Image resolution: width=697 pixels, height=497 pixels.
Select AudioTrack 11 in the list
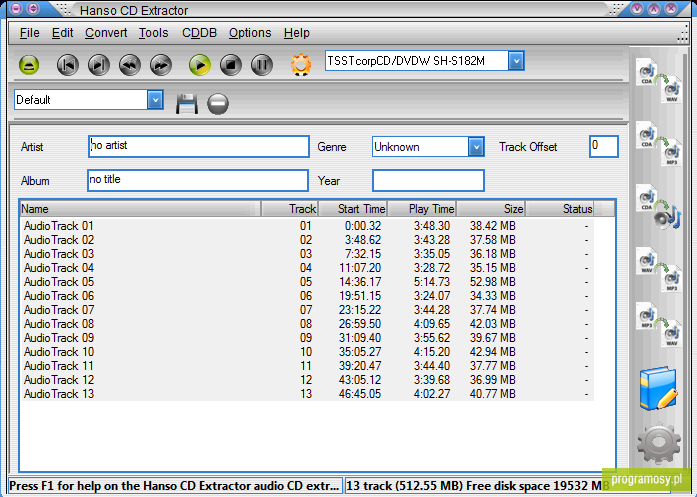[307, 366]
